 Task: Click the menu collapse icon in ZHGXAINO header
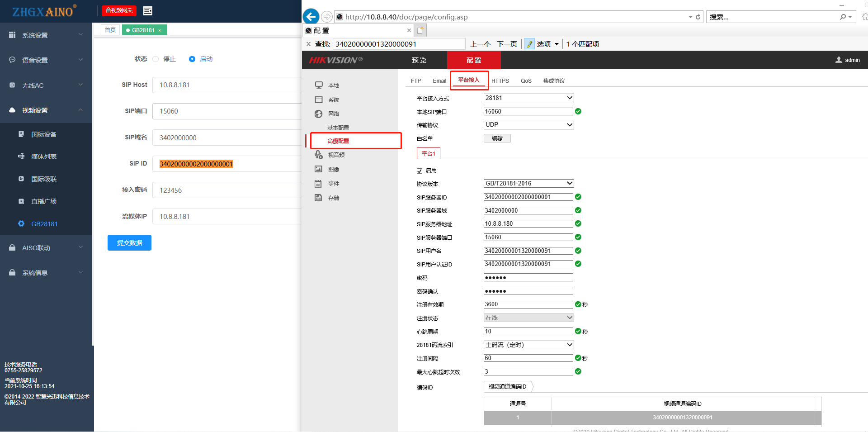coord(148,10)
